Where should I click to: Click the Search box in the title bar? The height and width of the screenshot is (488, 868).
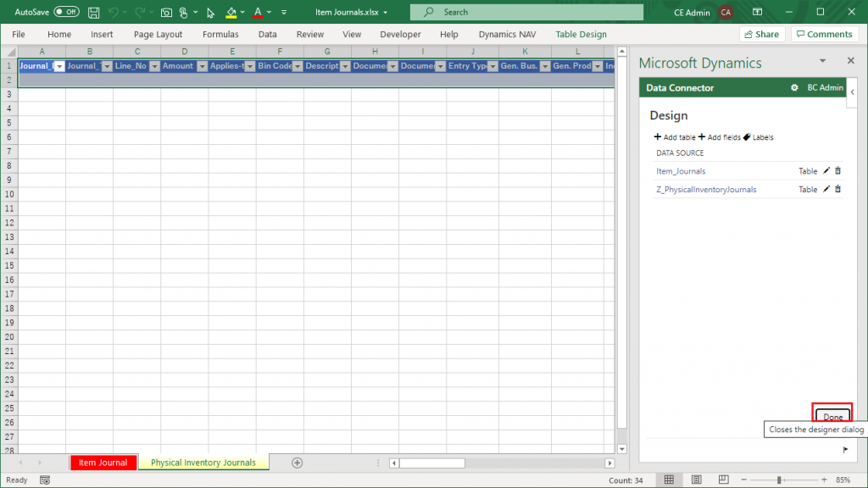point(526,12)
